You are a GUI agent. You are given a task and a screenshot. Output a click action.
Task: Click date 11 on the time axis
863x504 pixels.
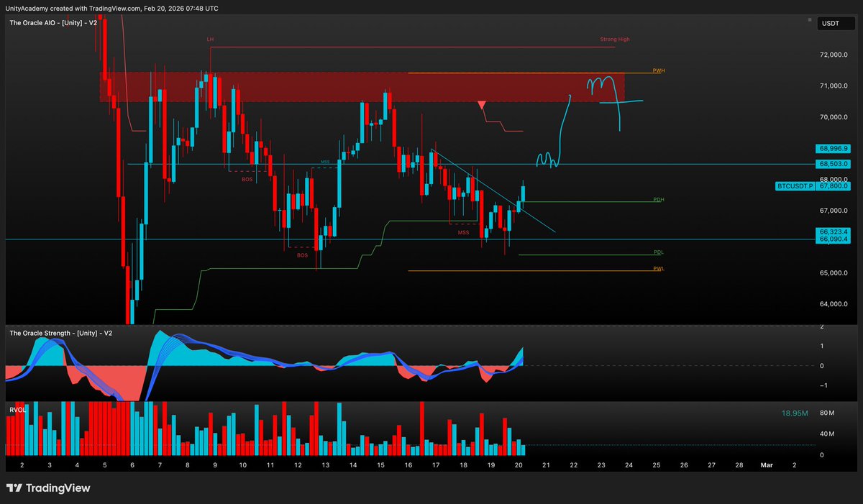point(270,466)
